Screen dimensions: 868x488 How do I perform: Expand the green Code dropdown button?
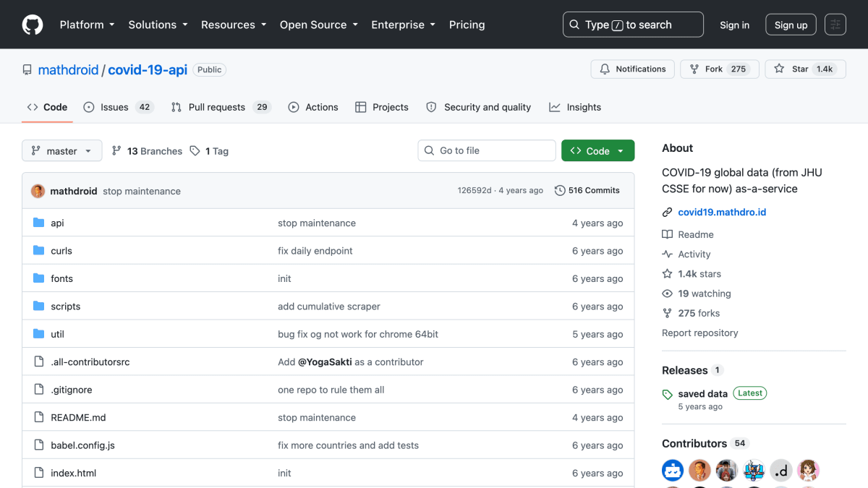point(597,150)
